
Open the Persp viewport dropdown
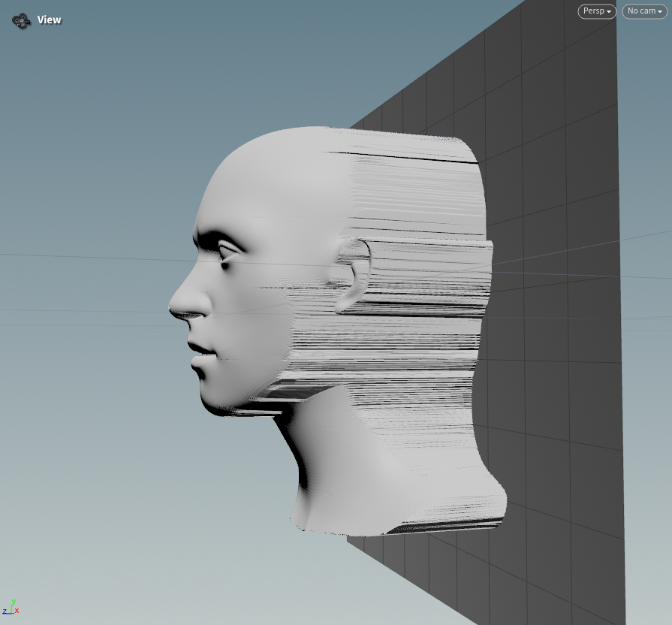(x=597, y=11)
